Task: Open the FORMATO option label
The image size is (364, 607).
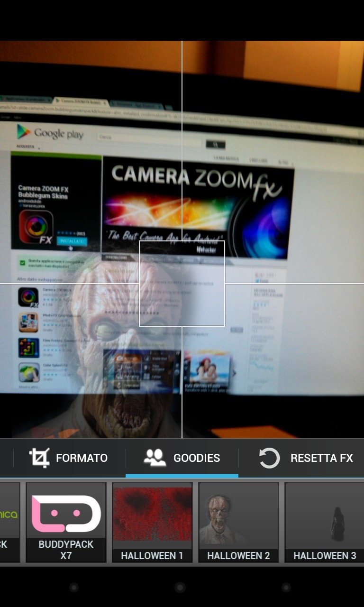Action: [82, 458]
